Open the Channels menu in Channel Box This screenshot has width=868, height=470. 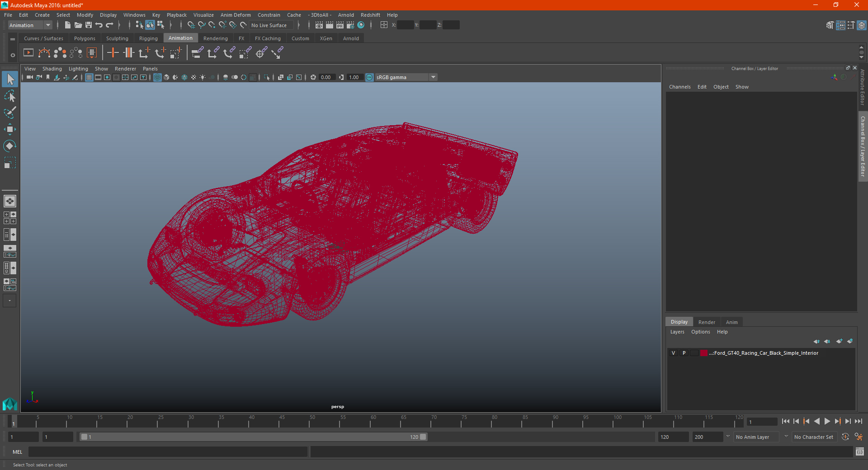679,87
